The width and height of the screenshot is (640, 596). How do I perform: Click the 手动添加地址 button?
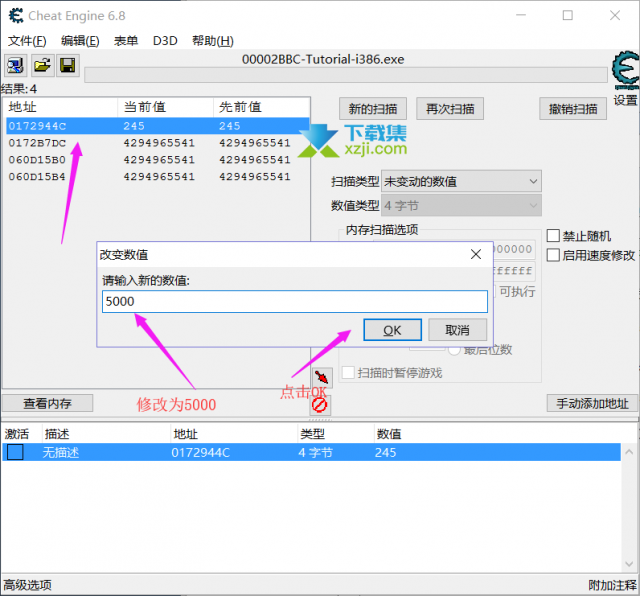point(592,403)
